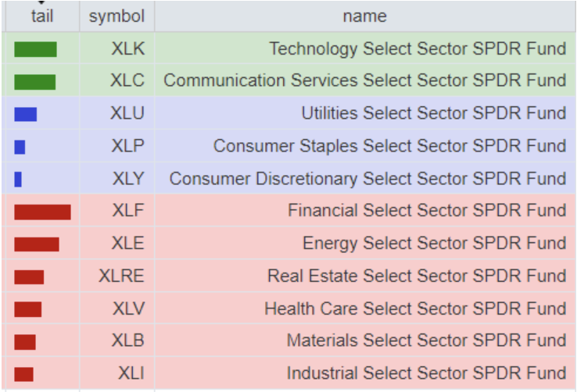Select Consumer Staples Select Sector SPDR Fund

click(x=389, y=146)
